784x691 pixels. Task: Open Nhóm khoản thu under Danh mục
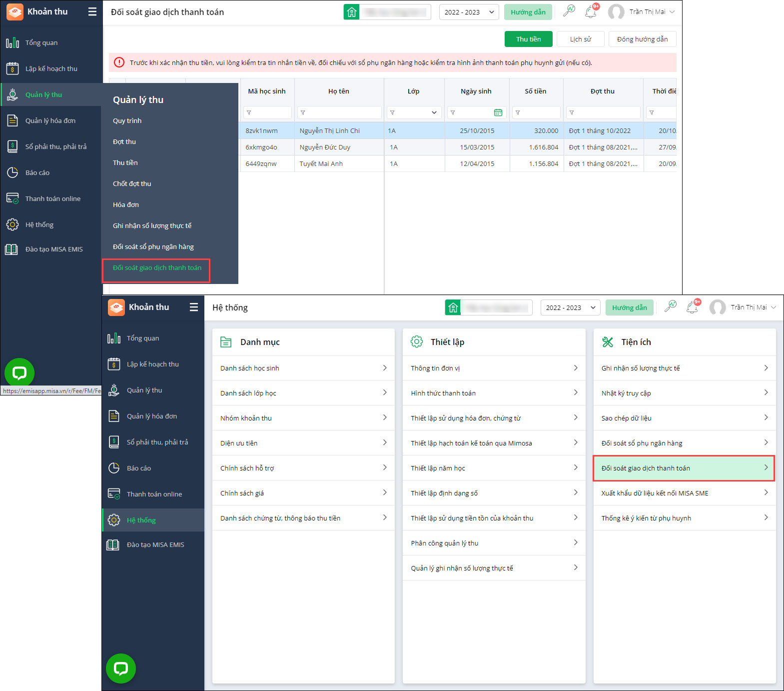pyautogui.click(x=303, y=418)
